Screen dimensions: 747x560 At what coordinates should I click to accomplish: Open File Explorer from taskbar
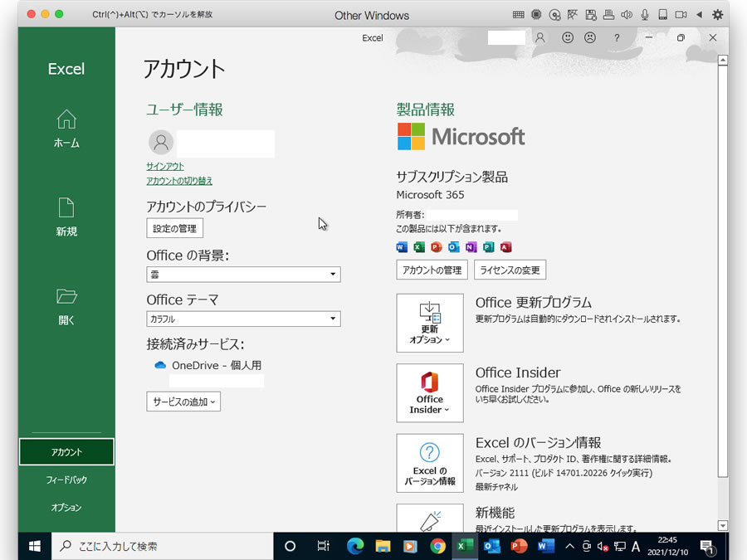tap(383, 546)
